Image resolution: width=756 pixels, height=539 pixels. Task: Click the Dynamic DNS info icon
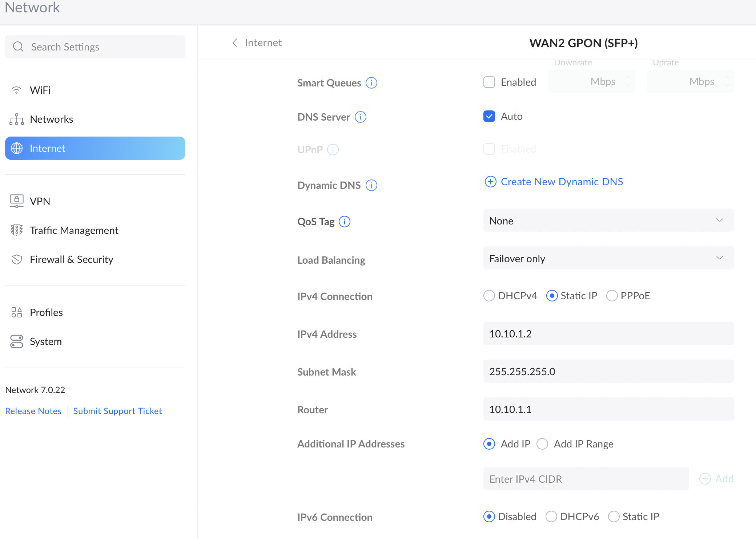371,185
